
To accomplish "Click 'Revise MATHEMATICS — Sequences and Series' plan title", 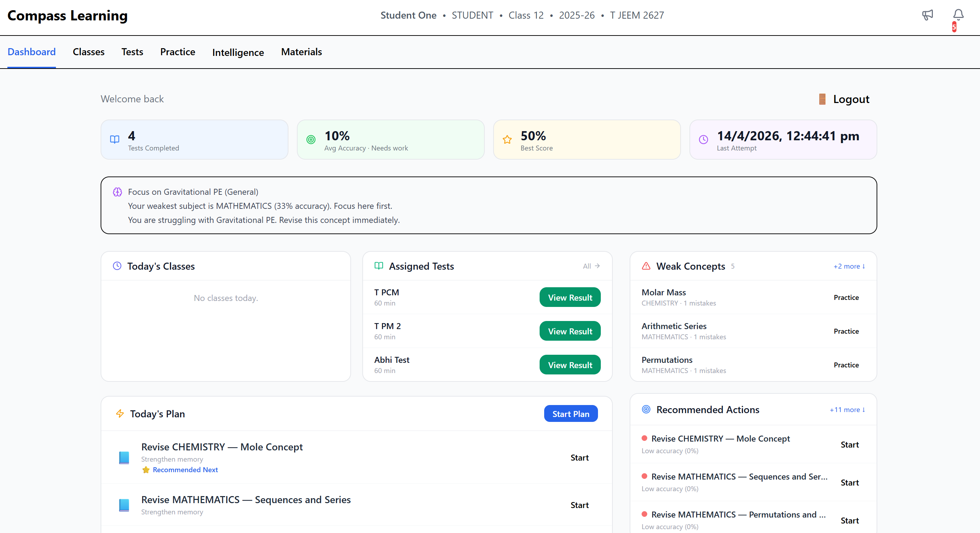I will point(246,500).
